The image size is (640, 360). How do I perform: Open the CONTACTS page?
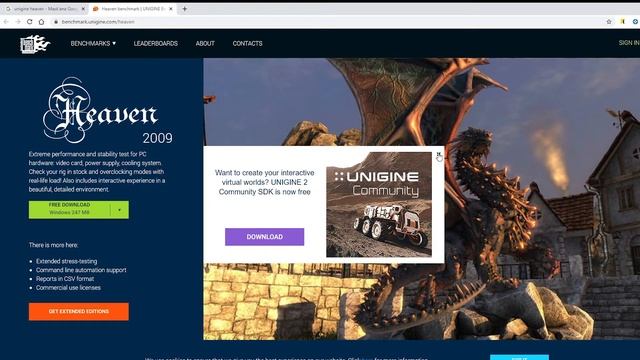tap(247, 43)
